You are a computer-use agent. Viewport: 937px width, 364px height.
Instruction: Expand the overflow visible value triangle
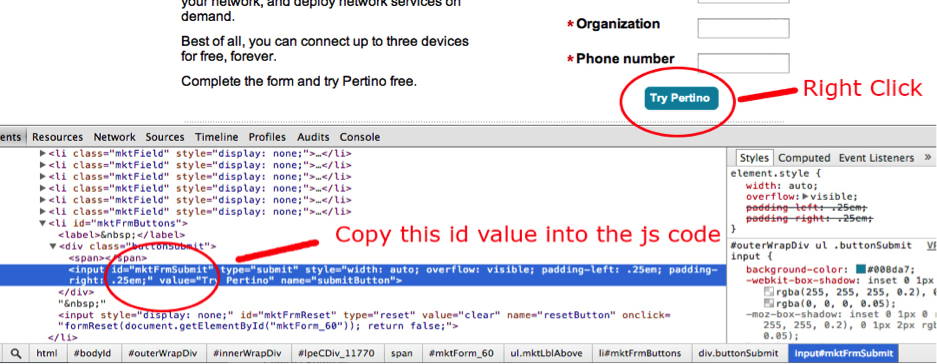(806, 197)
